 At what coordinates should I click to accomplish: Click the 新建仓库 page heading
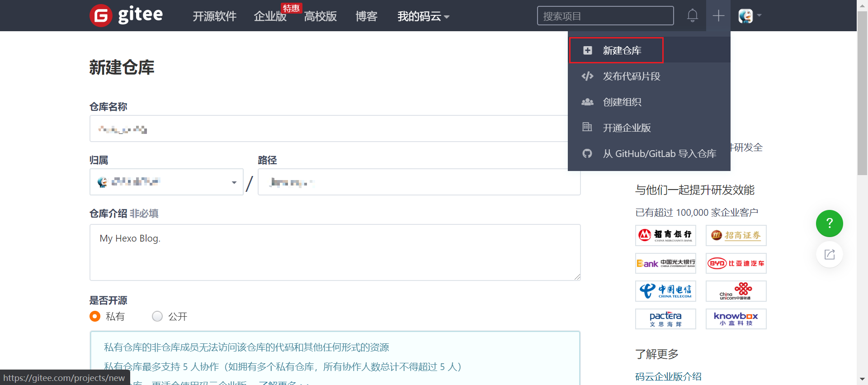[x=122, y=67]
